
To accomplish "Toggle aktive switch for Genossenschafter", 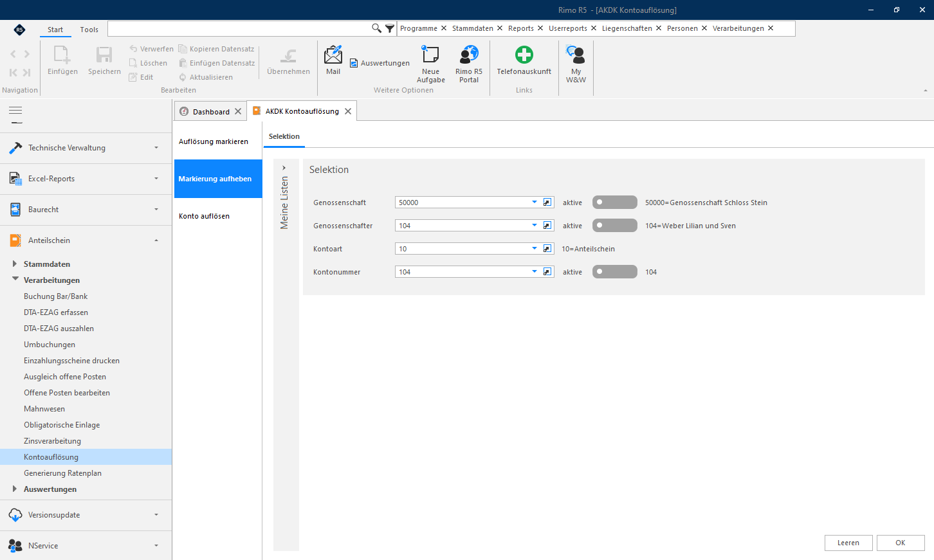I will [x=615, y=226].
